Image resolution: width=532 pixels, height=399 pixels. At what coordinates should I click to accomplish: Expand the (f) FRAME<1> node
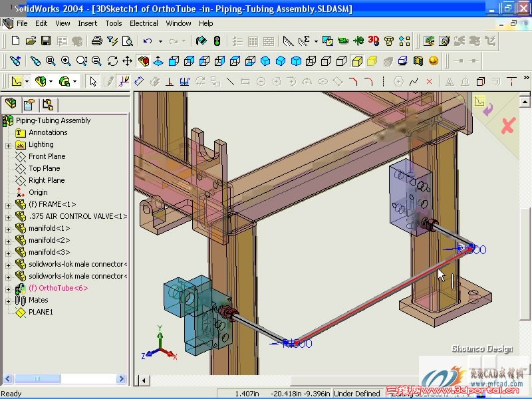point(8,205)
